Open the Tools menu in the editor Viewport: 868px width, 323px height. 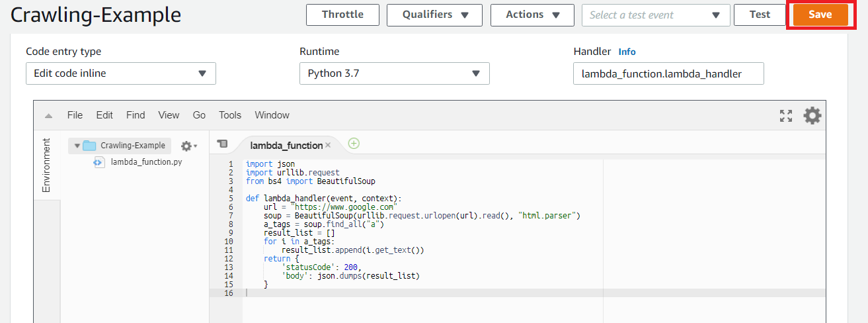(x=230, y=115)
